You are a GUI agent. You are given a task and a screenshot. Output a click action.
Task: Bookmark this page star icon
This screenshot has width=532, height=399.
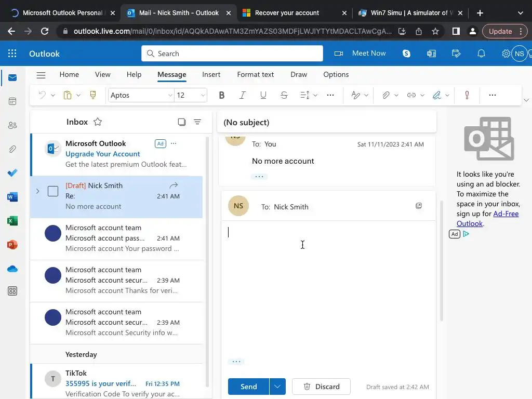435,32
